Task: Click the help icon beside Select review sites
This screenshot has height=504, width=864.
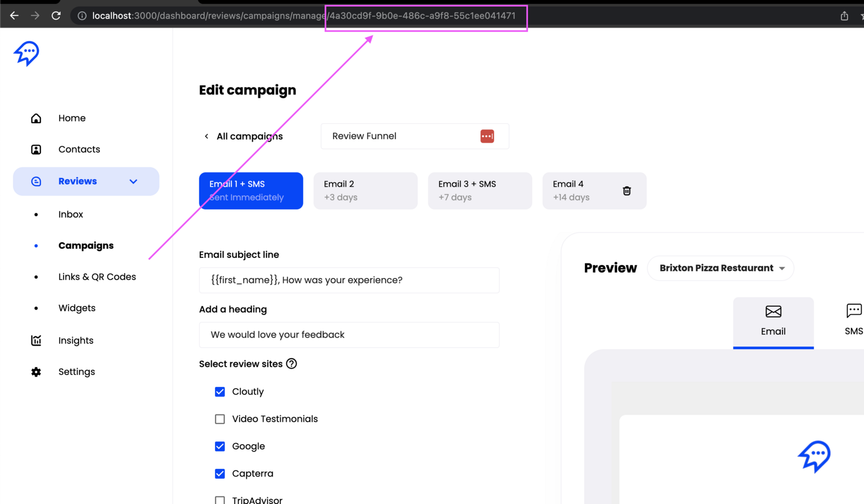Action: click(x=292, y=364)
